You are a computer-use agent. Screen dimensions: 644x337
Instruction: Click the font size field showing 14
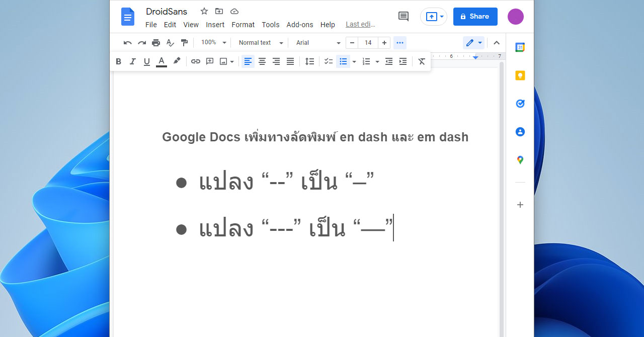point(368,43)
